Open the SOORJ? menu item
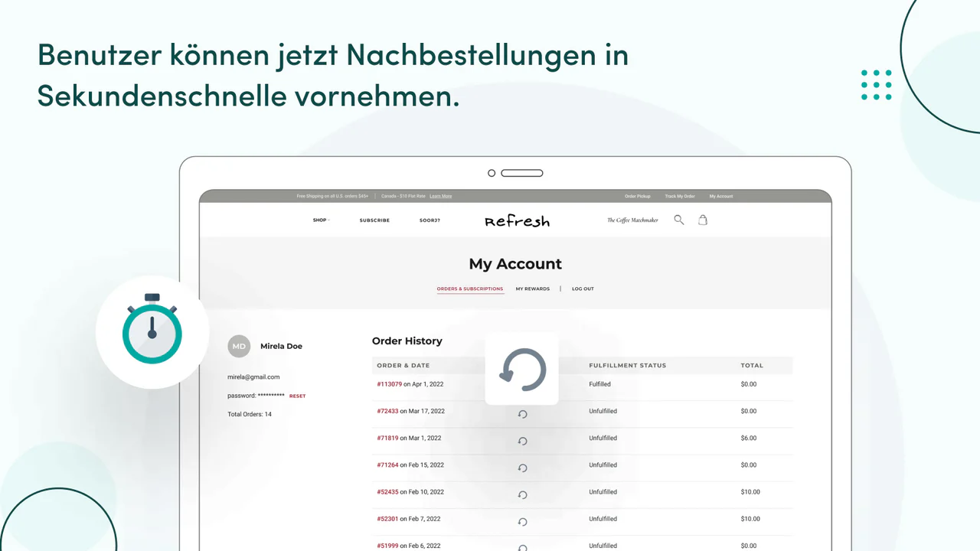The height and width of the screenshot is (551, 980). (430, 220)
